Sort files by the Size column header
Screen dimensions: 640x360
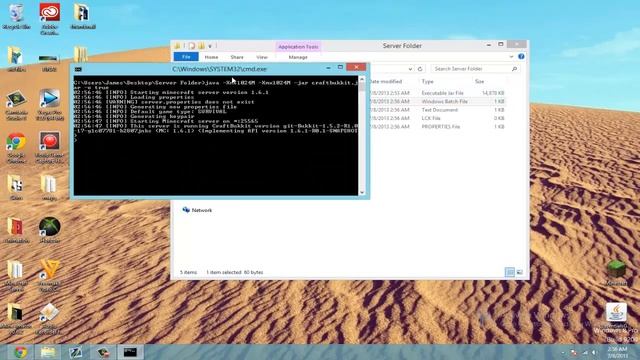coord(480,81)
